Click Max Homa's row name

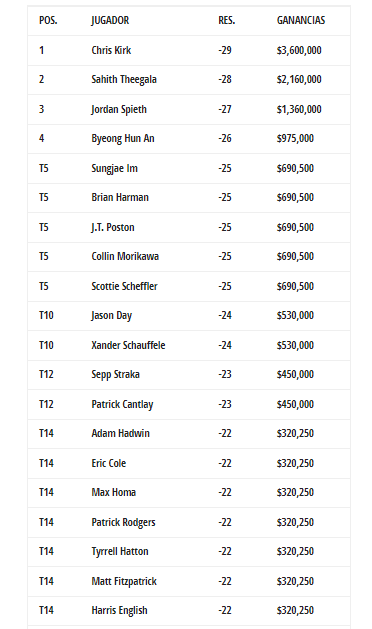pos(114,492)
